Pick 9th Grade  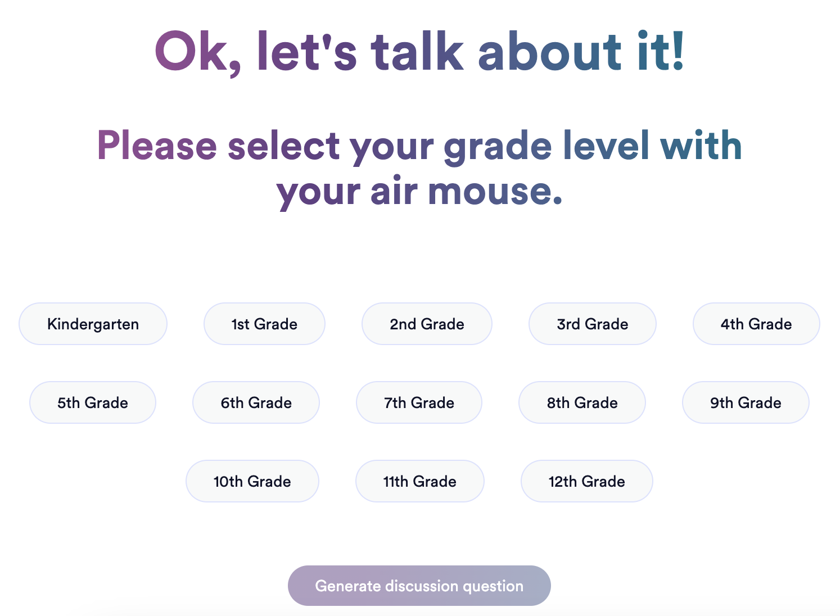745,402
